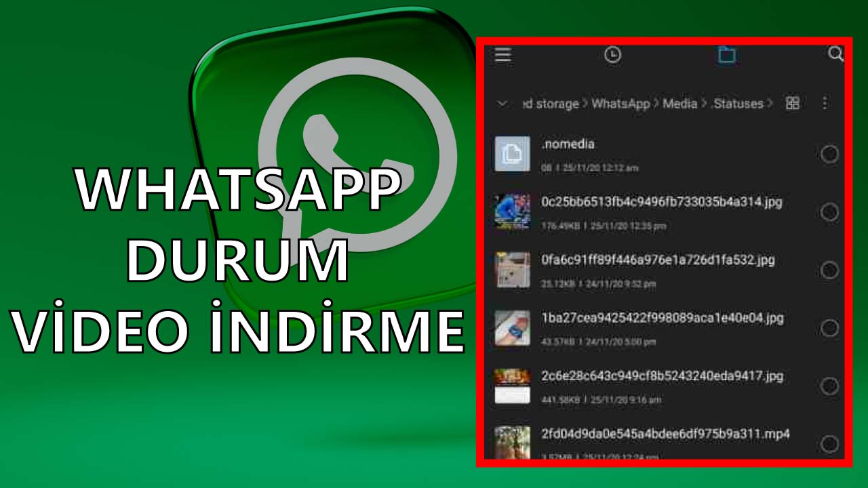Open the 2fd04d9da0e5 mp4 video file
This screenshot has height=488, width=868.
pyautogui.click(x=665, y=434)
